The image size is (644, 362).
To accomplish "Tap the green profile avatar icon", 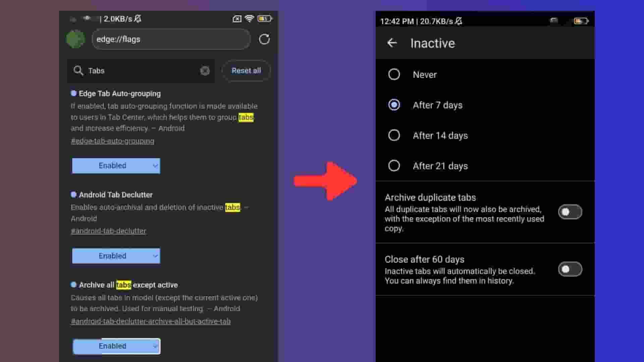I will (x=75, y=39).
